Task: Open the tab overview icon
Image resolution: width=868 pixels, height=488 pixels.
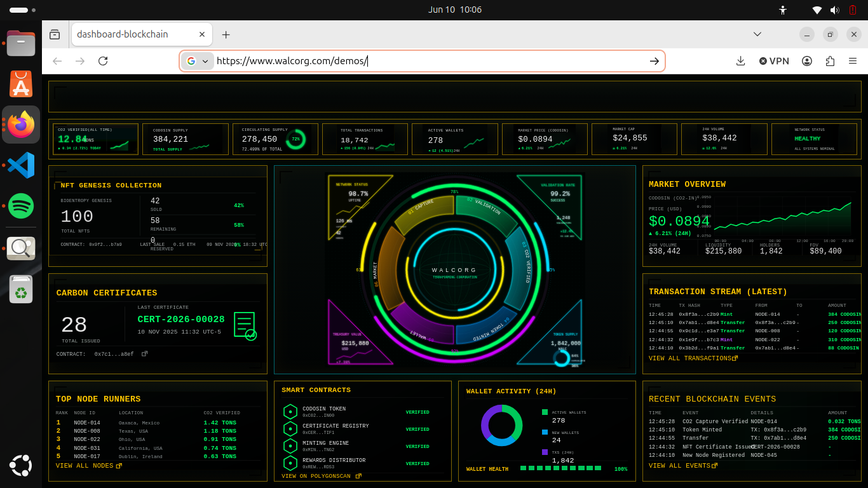Action: click(x=55, y=34)
